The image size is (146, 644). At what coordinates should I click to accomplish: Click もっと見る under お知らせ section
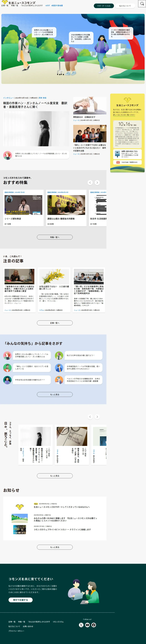click(x=55, y=547)
